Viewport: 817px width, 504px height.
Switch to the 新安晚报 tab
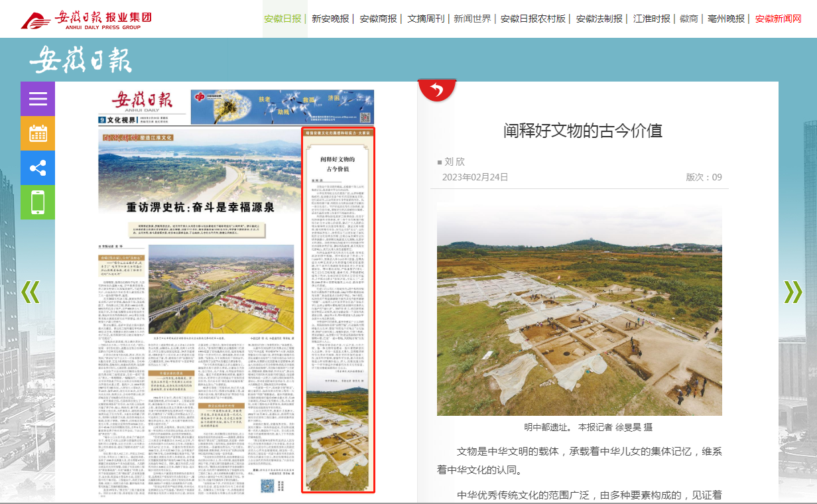tap(330, 19)
